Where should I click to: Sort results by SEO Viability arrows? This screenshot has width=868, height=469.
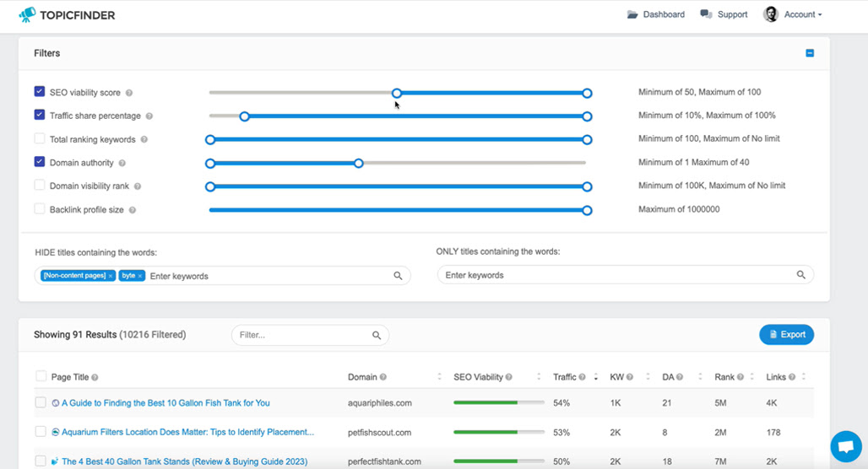[x=539, y=377]
